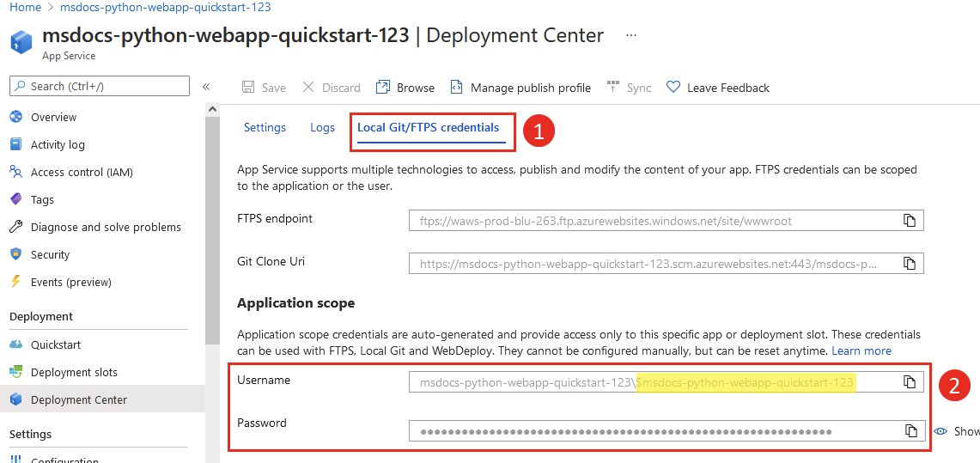
Task: Click the Manage publish profile file icon
Action: coord(456,88)
